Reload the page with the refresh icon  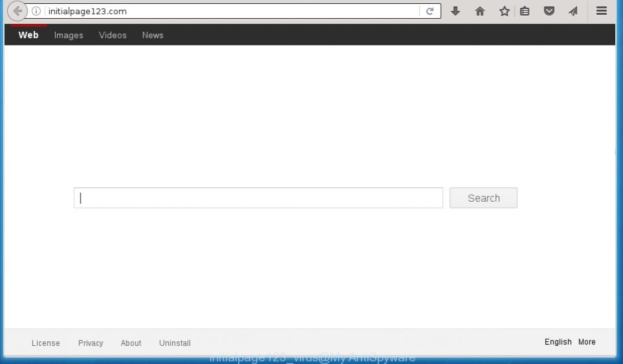[x=430, y=11]
